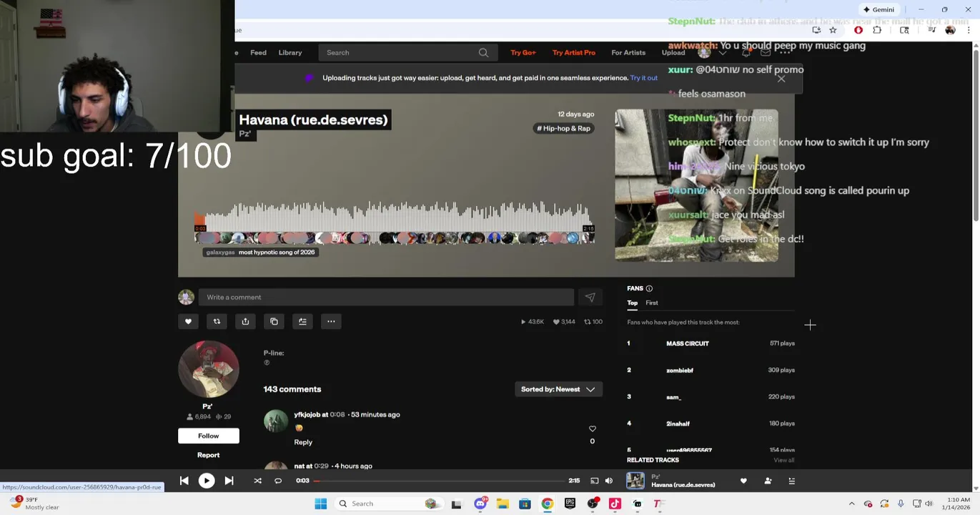Screen dimensions: 980x515
Task: Switch to the First fans tab
Action: [x=652, y=303]
